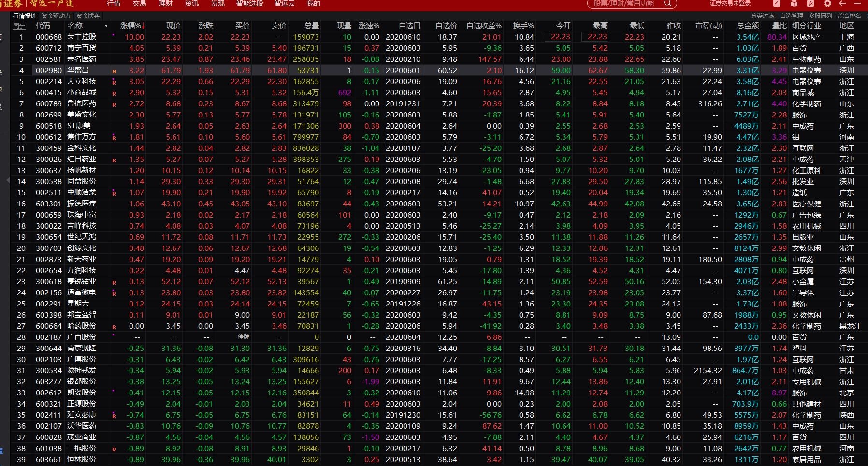Click the N marker beside 华盛昌

(x=114, y=71)
